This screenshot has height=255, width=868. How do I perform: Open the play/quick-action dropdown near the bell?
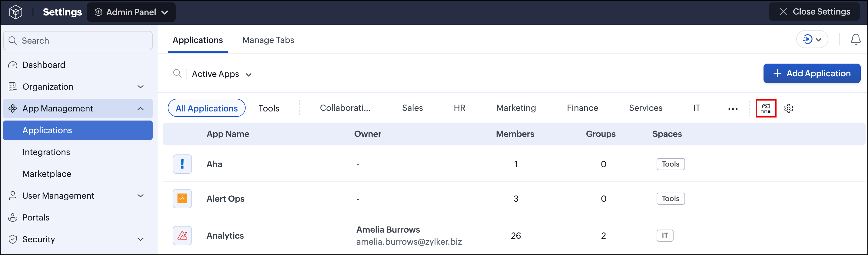tap(812, 39)
